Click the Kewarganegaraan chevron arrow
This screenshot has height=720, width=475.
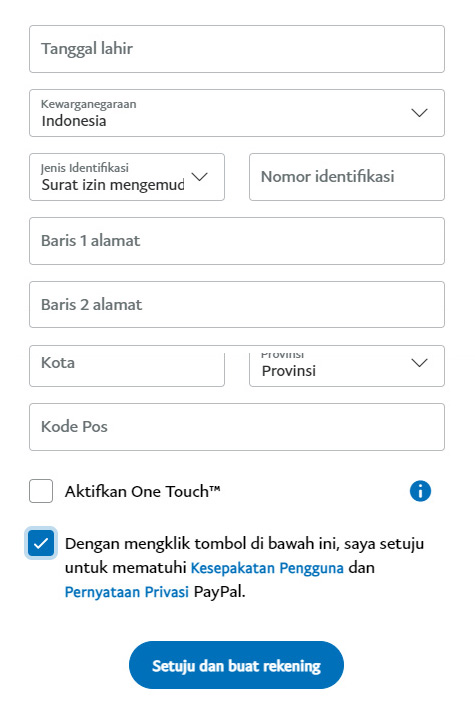pos(419,113)
